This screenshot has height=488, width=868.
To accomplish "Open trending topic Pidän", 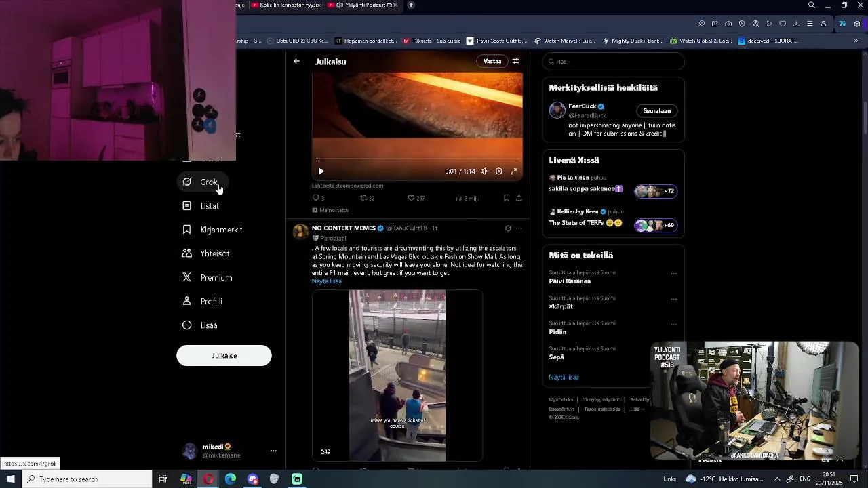I will (557, 332).
